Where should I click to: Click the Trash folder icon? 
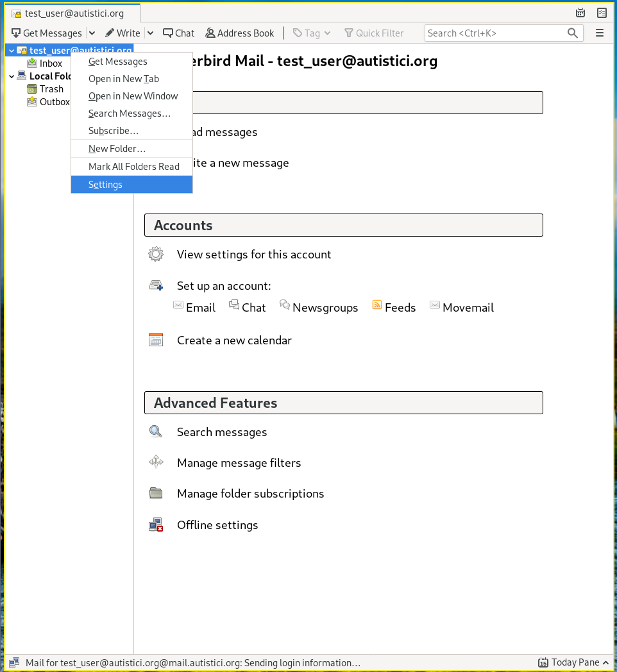[32, 88]
